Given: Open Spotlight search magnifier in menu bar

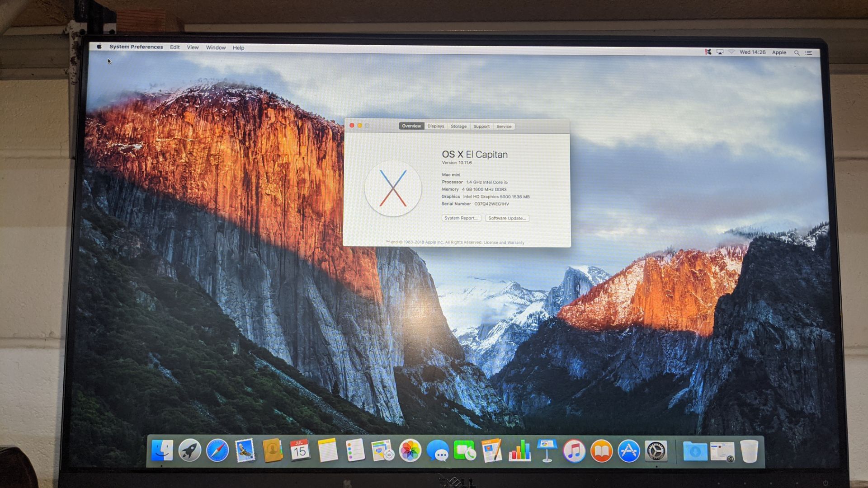Looking at the screenshot, I should (x=797, y=53).
